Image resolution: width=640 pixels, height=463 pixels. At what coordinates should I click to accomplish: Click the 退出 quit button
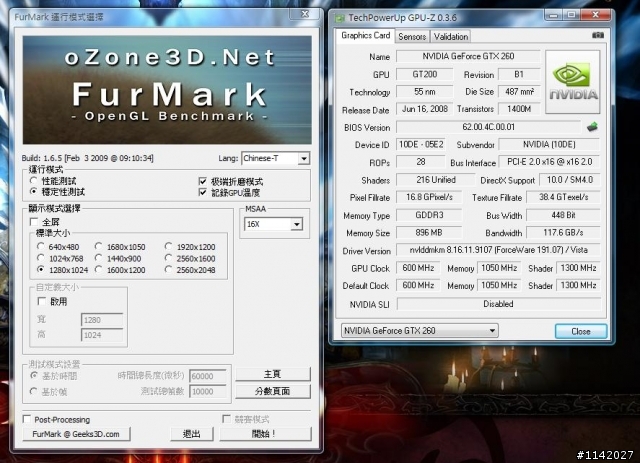point(192,434)
